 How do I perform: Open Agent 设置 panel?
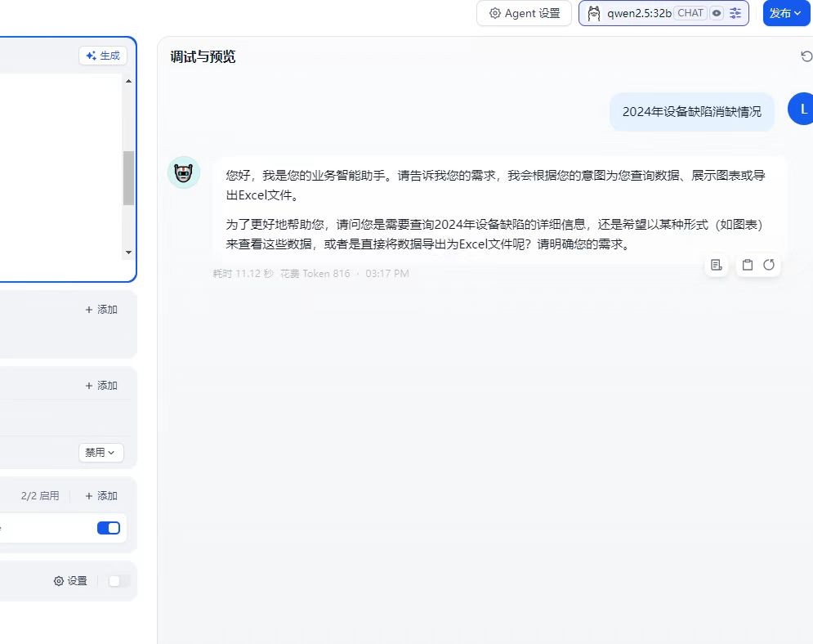[524, 13]
